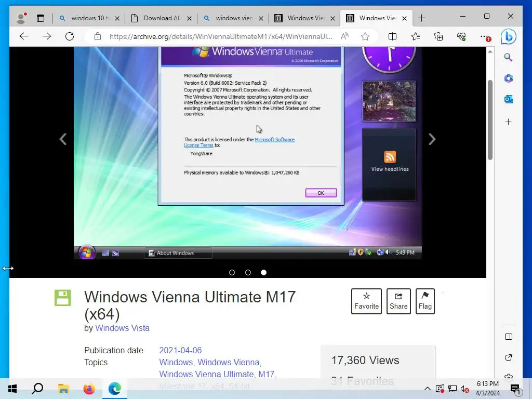Open split screen view
The height and width of the screenshot is (399, 532).
[392, 36]
